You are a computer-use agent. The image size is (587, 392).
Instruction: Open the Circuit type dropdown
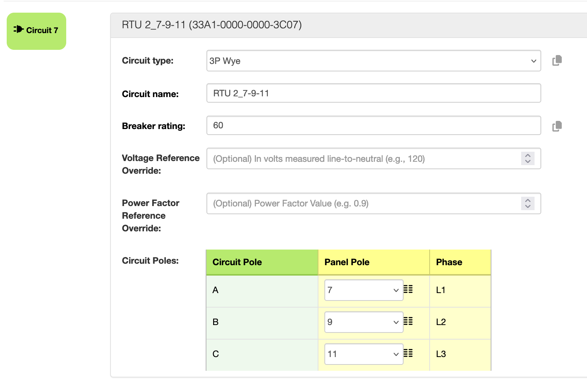tap(373, 61)
